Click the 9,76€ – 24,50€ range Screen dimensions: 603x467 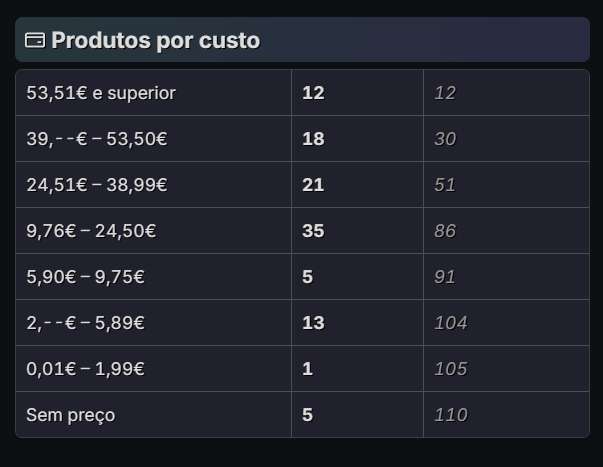click(91, 231)
